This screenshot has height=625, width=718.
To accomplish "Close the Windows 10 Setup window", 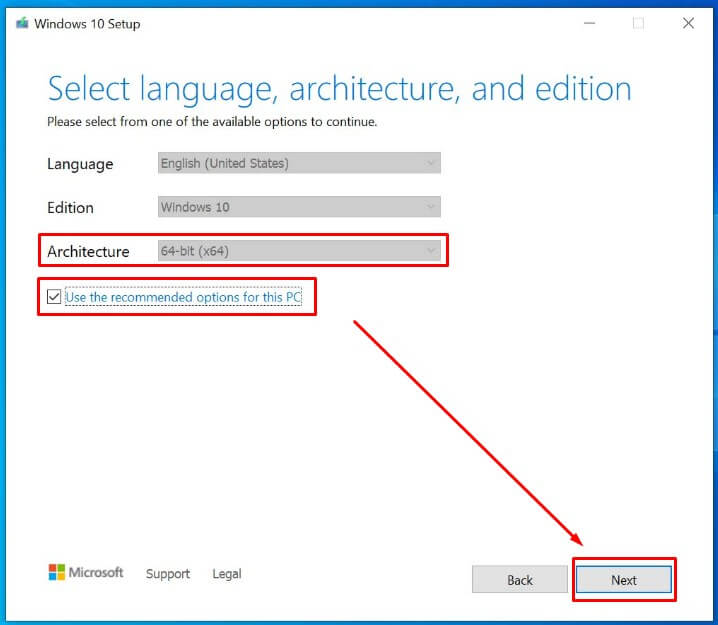I will [688, 23].
